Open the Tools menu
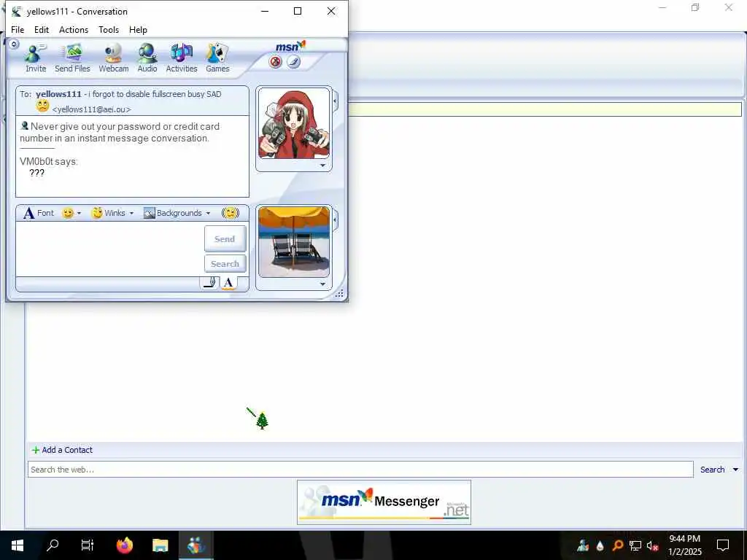The width and height of the screenshot is (747, 560). pos(109,29)
